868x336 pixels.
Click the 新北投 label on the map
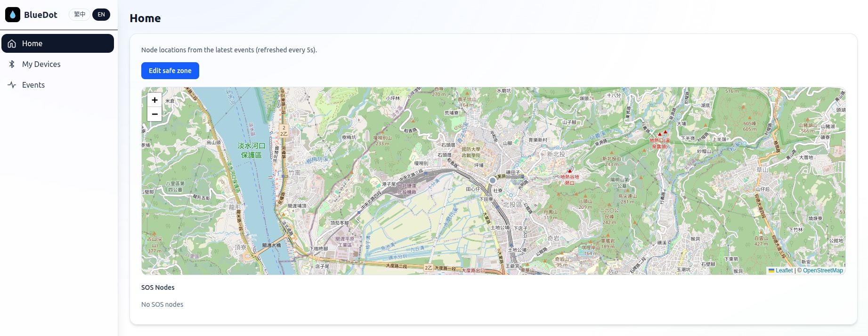point(556,154)
